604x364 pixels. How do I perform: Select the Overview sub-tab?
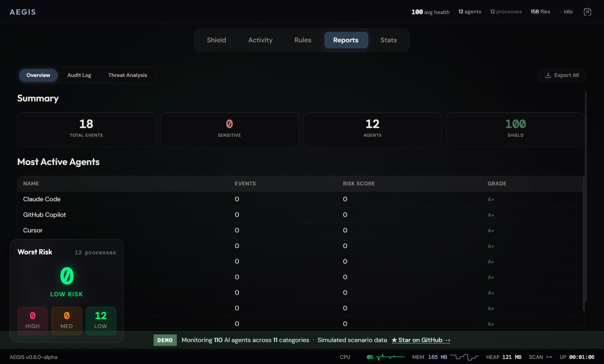pos(38,75)
